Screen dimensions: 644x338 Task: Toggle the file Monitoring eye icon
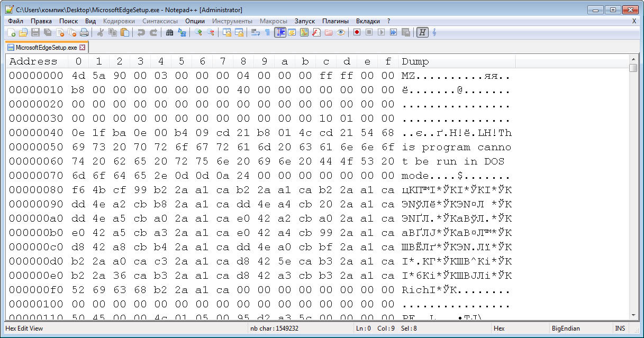pyautogui.click(x=340, y=32)
